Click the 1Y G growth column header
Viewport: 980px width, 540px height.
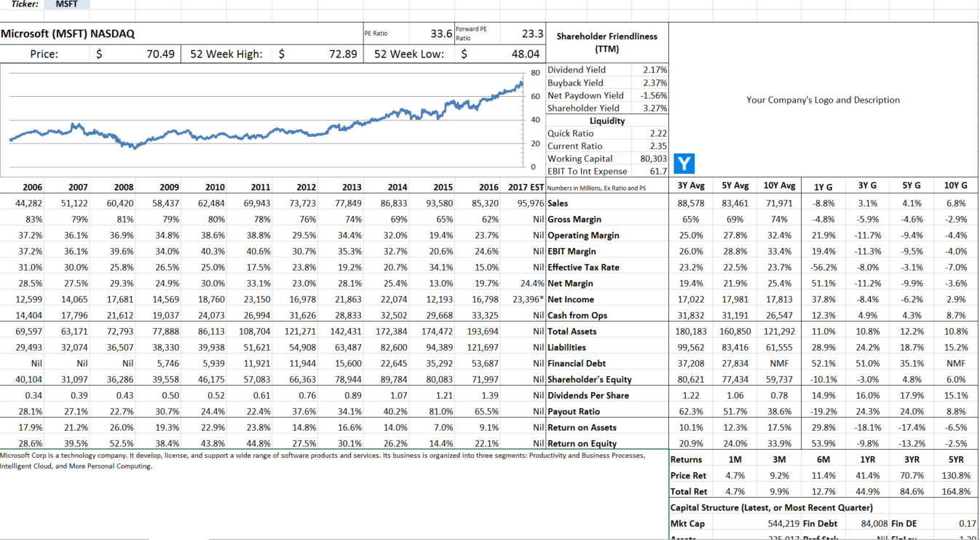pyautogui.click(x=823, y=186)
